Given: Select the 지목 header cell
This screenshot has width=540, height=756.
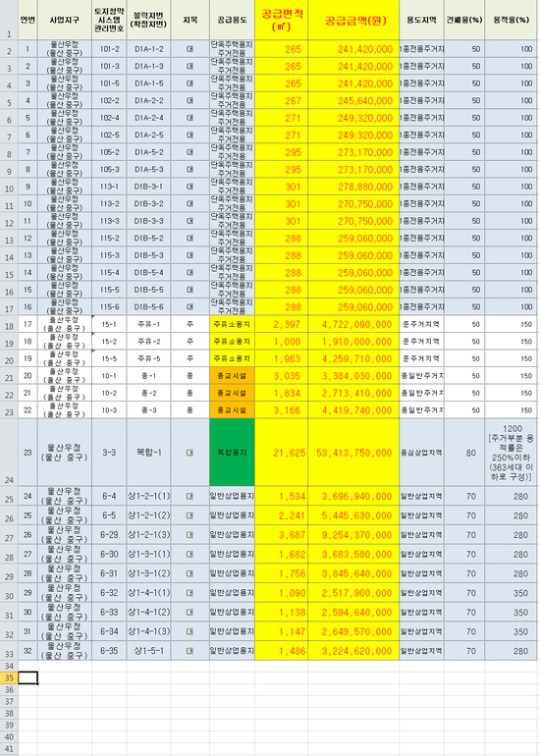Looking at the screenshot, I should [x=189, y=20].
